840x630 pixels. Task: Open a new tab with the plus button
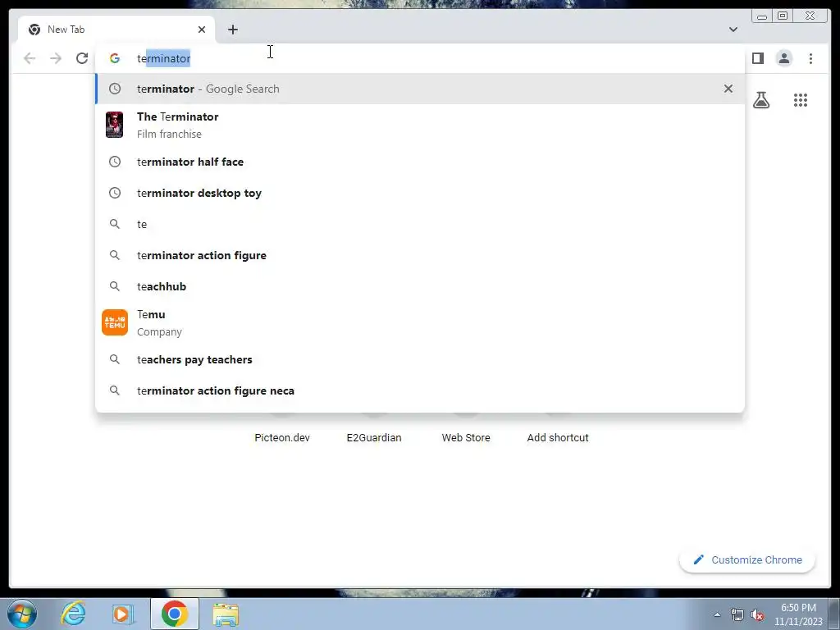click(232, 30)
